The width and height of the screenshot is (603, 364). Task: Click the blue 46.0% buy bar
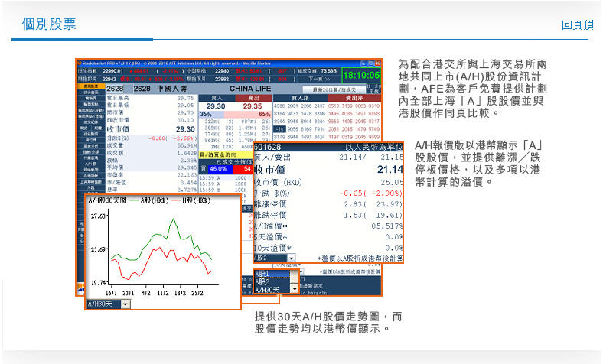[x=220, y=169]
